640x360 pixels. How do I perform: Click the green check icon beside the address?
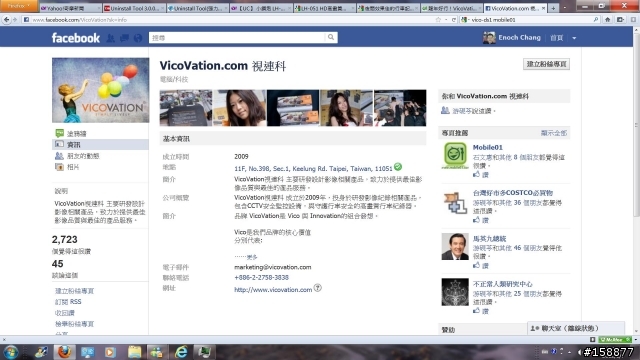398,167
